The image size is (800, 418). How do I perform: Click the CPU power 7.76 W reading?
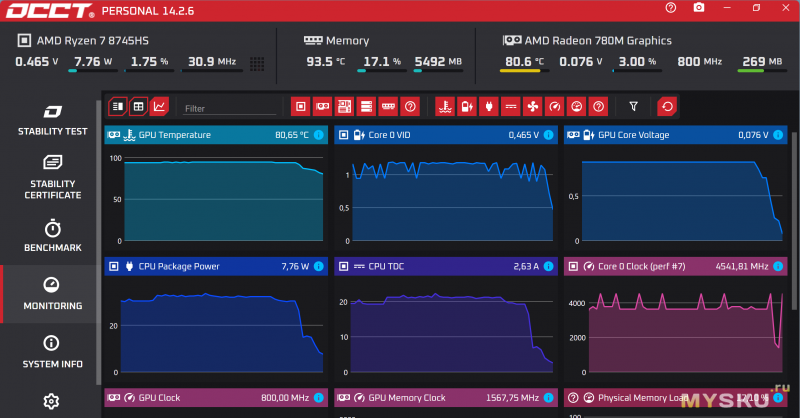click(x=93, y=62)
